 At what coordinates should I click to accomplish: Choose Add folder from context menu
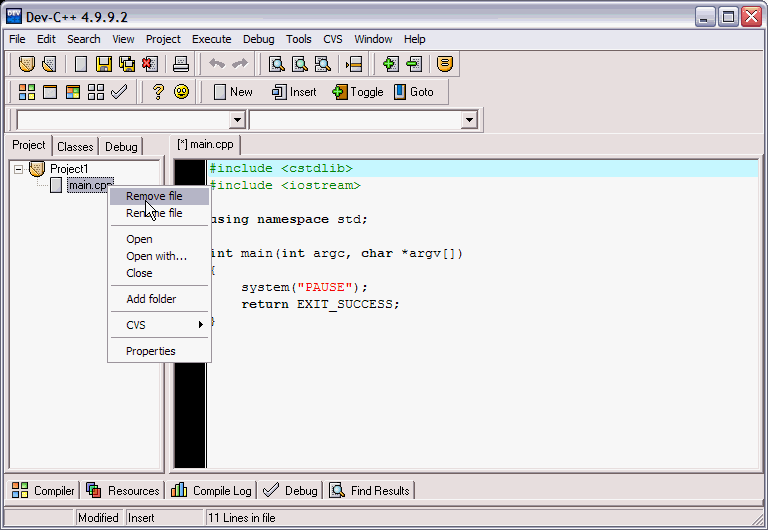[x=160, y=299]
